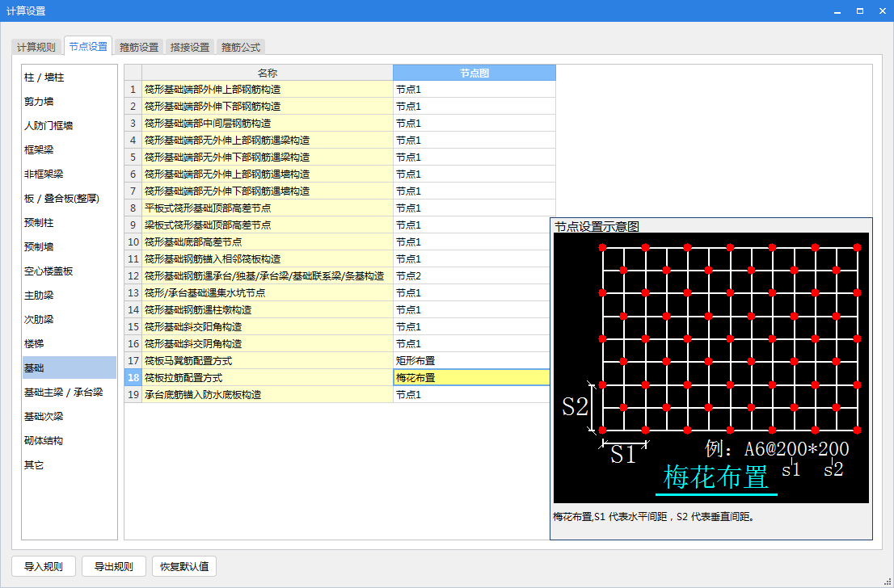This screenshot has height=588, width=894.
Task: Select row 筏形基础端部无外伸下部钢筋遇墙构造
Action: (x=268, y=191)
